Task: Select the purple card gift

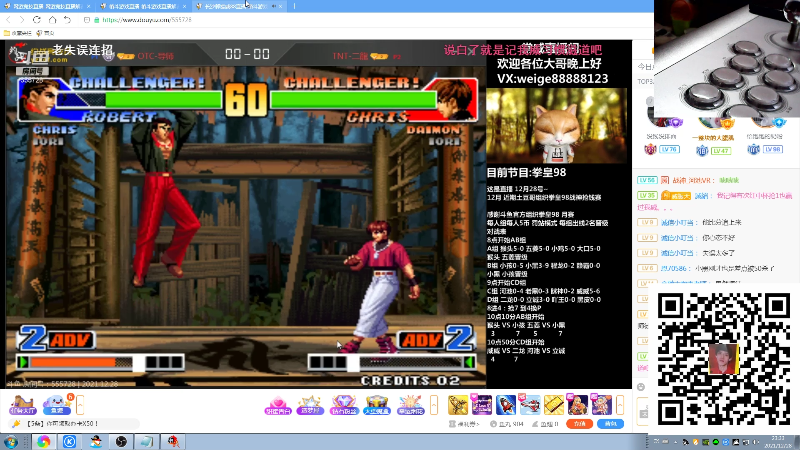Action: coord(481,405)
